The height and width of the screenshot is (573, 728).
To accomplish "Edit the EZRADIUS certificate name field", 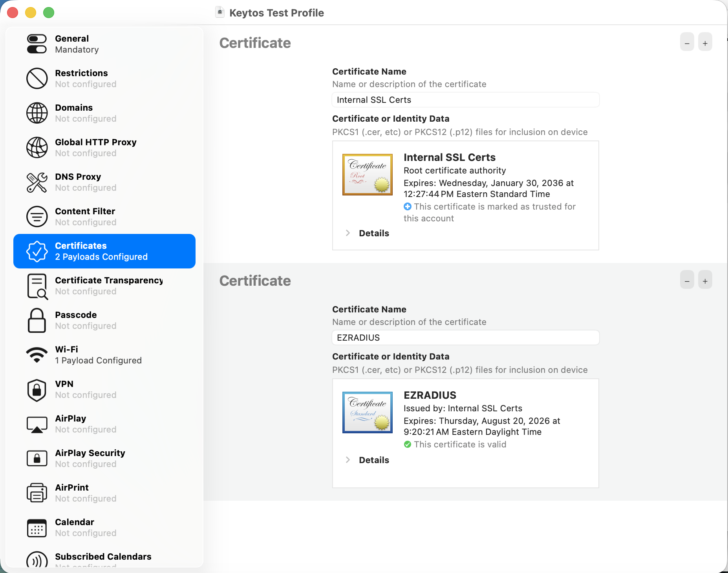I will [466, 338].
